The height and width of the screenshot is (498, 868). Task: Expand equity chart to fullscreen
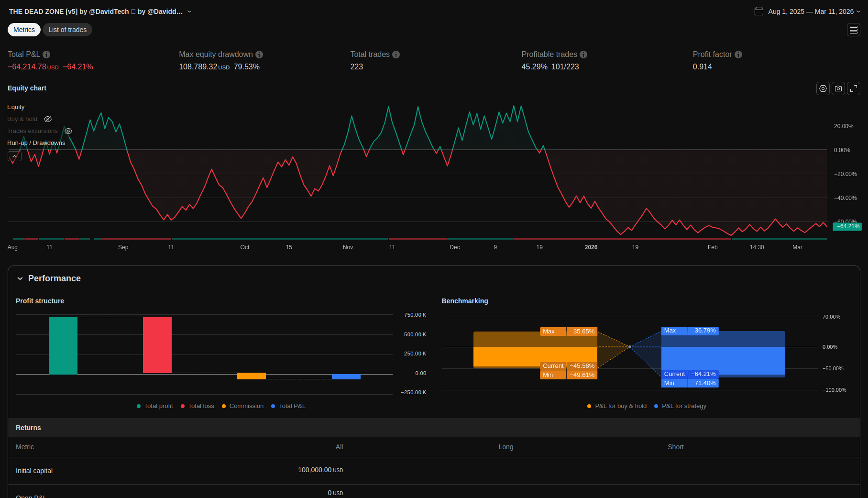coord(853,89)
